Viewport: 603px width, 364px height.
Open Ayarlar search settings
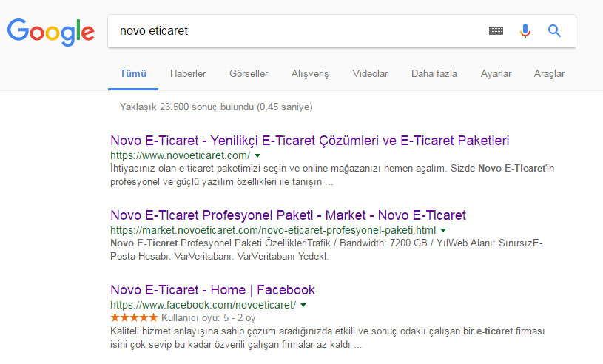(496, 74)
